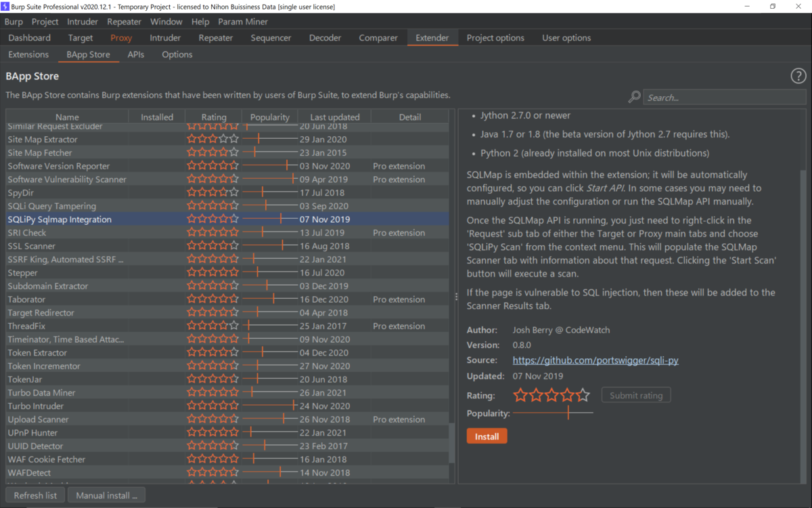Open the Repeater menu

coord(124,22)
